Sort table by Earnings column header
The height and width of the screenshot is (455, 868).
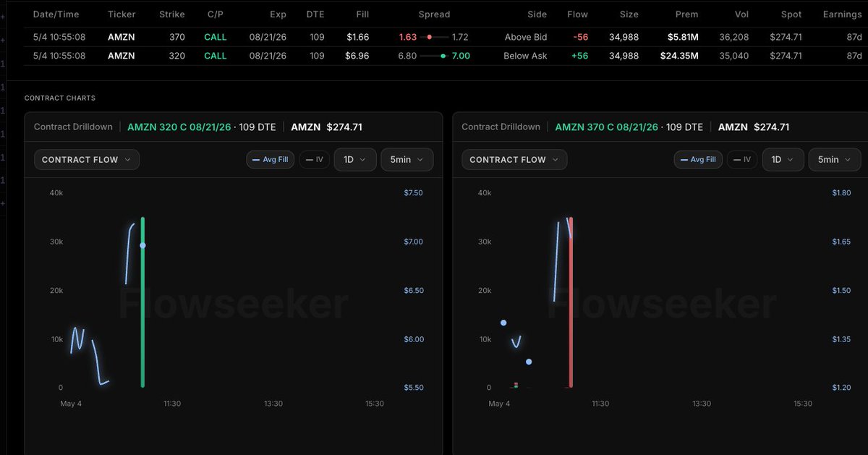click(x=842, y=14)
